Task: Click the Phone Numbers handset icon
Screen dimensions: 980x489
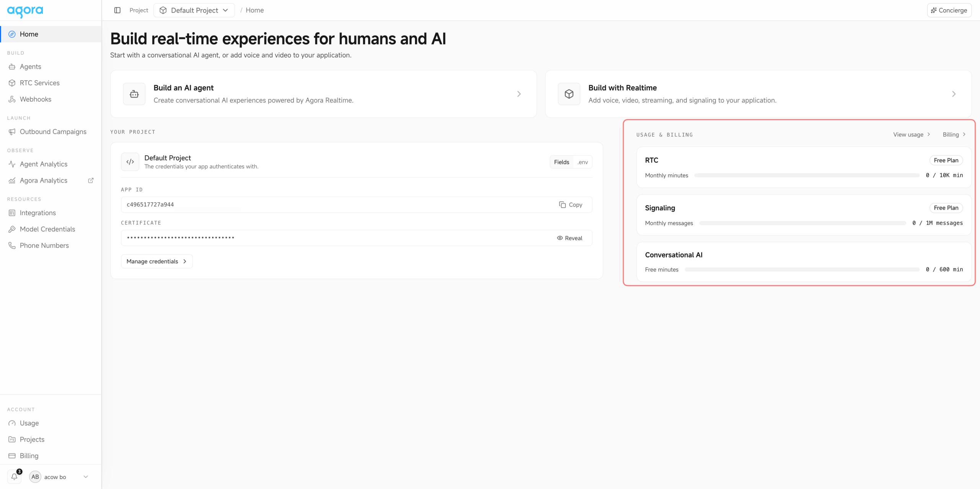Action: [x=12, y=246]
